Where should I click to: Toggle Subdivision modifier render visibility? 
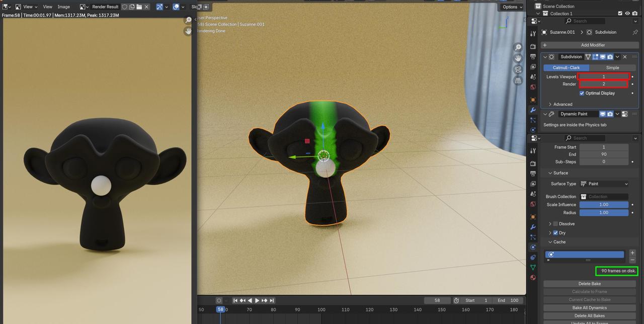pos(610,57)
